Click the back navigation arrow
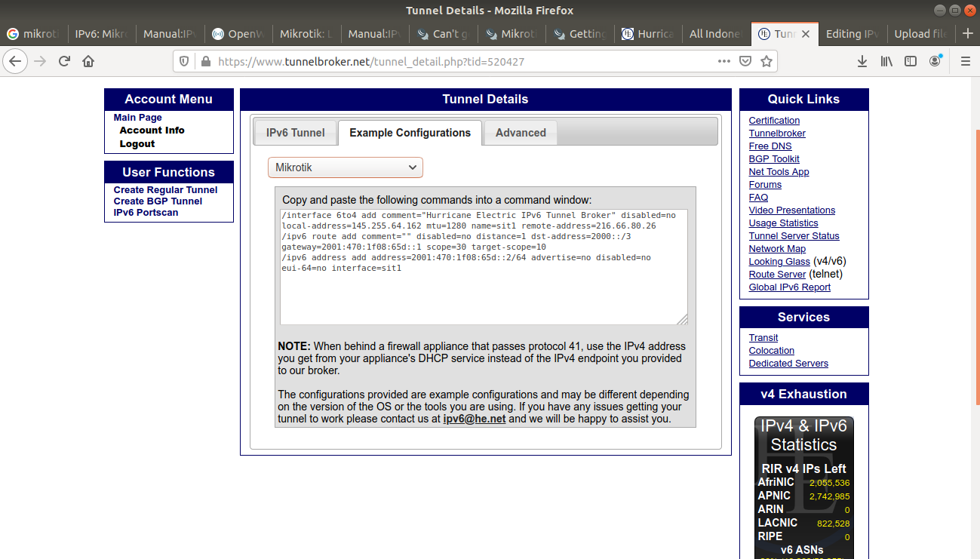Screen dimensions: 980x559 coord(16,61)
